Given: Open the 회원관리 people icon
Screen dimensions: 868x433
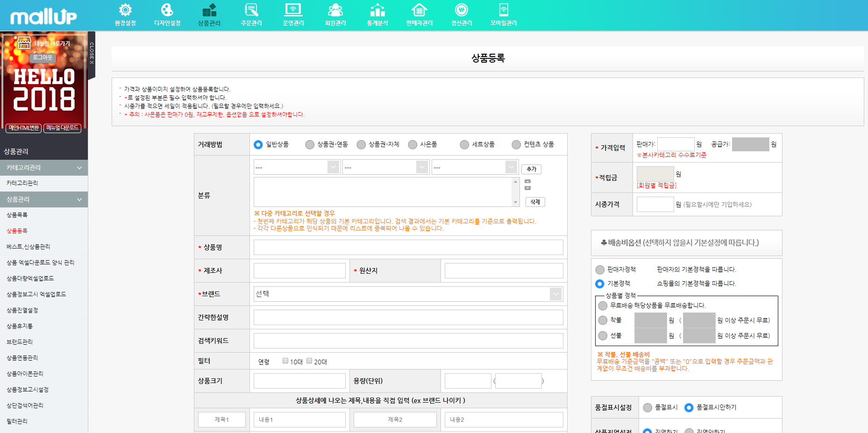Looking at the screenshot, I should [335, 10].
